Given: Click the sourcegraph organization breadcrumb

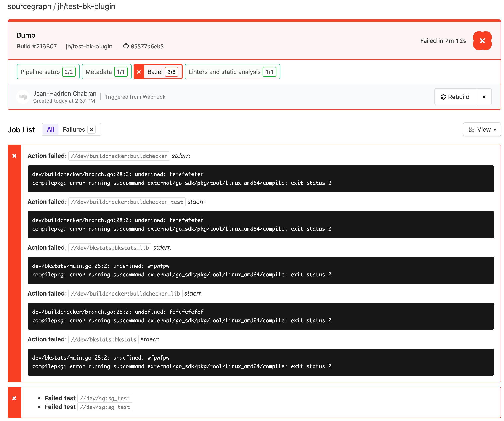Looking at the screenshot, I should tap(29, 6).
